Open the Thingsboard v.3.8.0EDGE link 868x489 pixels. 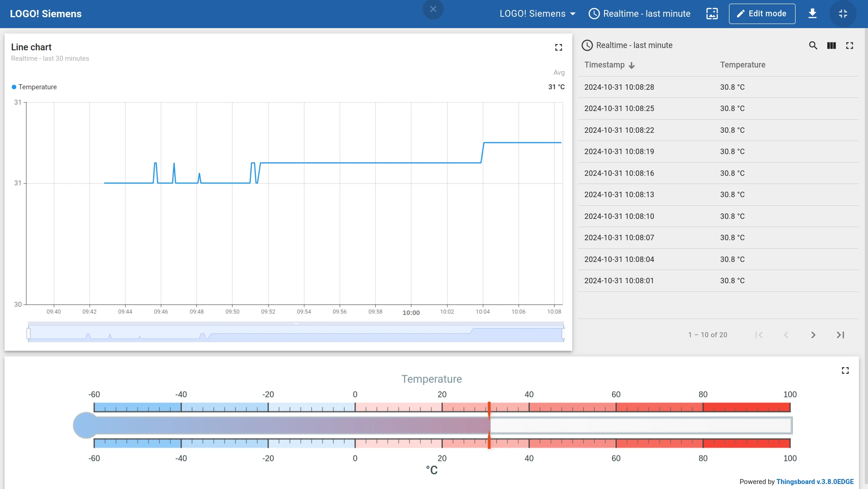815,482
